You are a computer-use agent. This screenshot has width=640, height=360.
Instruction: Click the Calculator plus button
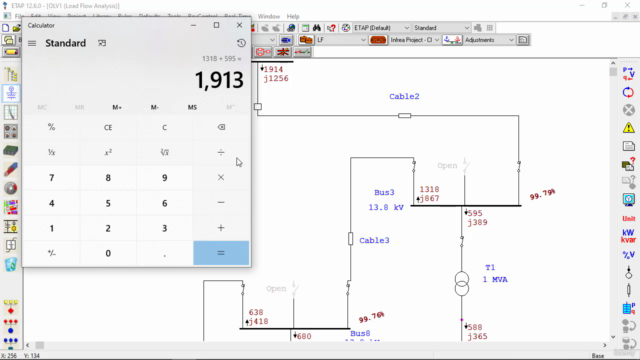(221, 228)
